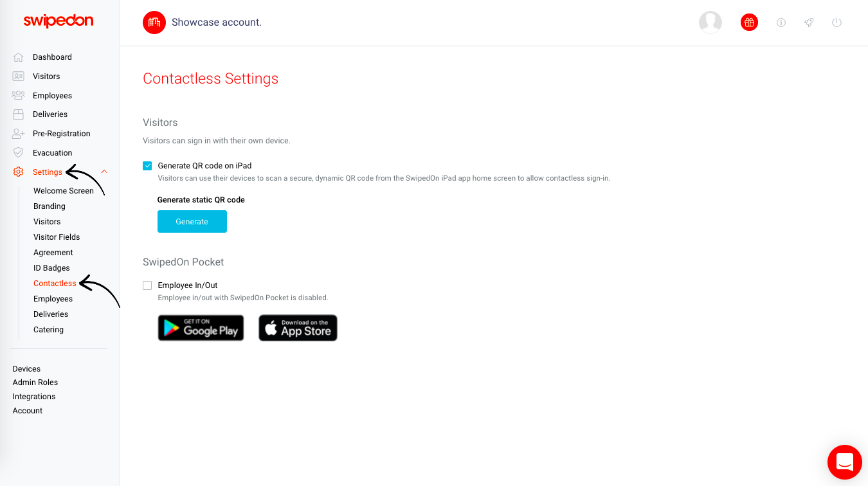The image size is (868, 486).
Task: Select ID Badges under Settings
Action: (51, 268)
